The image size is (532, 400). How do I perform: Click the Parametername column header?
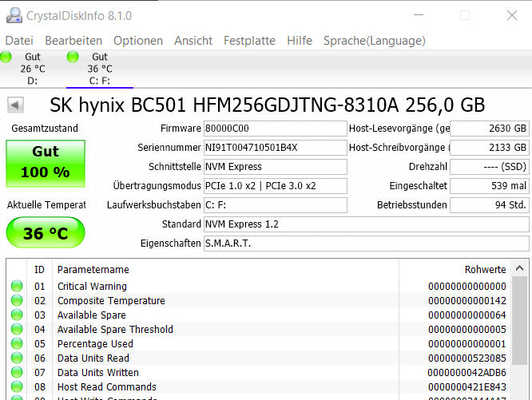click(225, 270)
